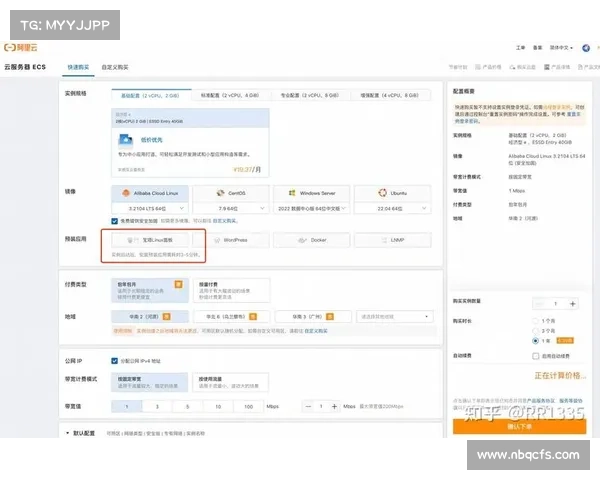Select the 1 年 purchase duration

click(536, 340)
